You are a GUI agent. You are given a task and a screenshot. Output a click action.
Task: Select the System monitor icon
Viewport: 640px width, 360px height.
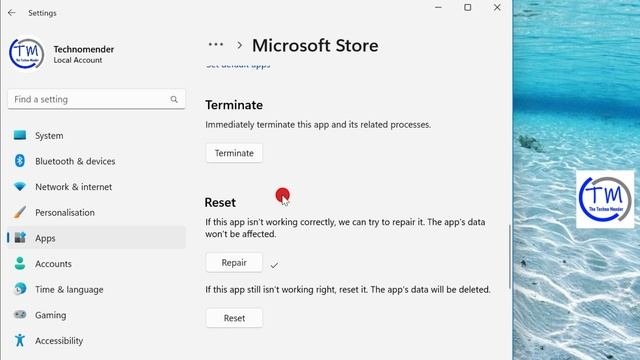click(x=20, y=135)
